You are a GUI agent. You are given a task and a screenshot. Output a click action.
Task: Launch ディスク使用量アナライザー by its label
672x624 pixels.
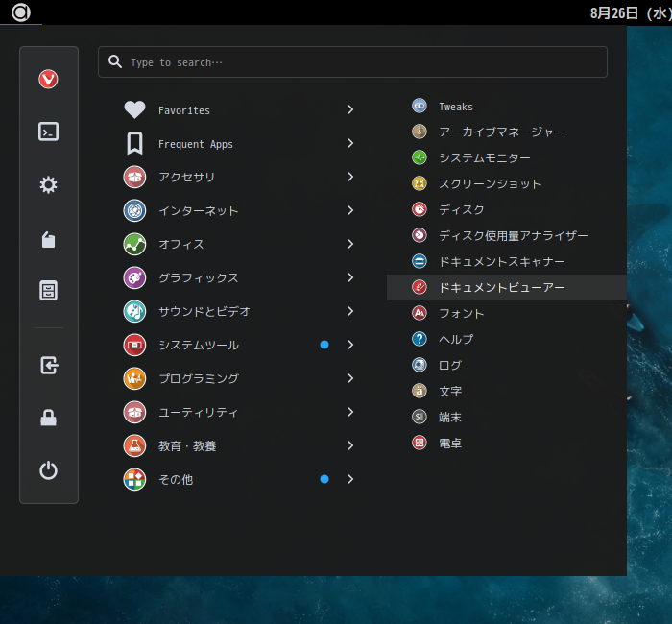click(514, 236)
